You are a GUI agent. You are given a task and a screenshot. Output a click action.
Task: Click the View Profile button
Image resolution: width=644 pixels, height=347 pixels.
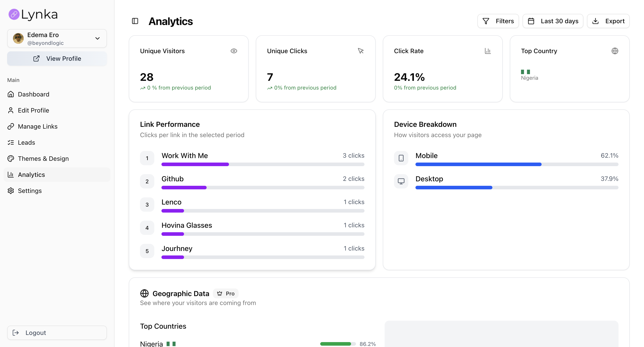57,59
